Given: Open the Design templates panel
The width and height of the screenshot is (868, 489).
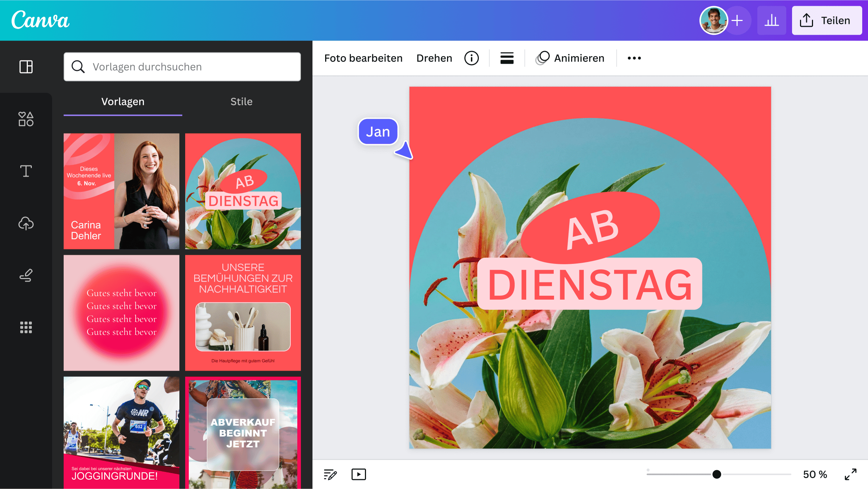Looking at the screenshot, I should 26,67.
